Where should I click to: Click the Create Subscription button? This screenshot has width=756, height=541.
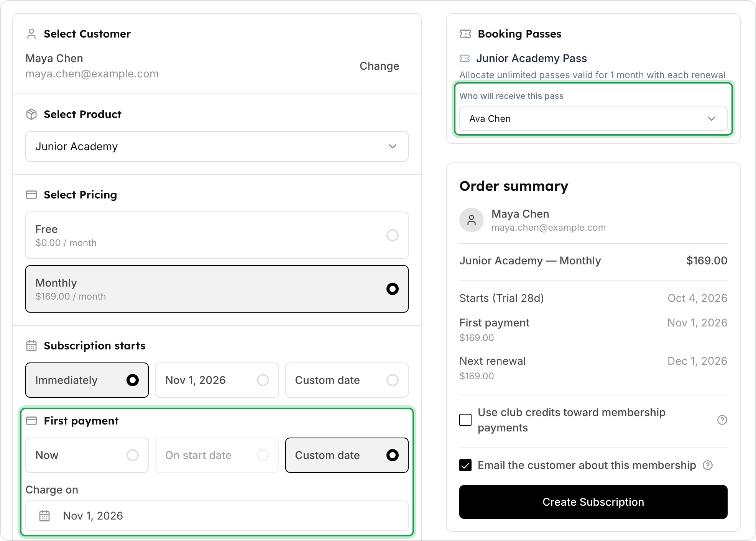coord(593,502)
